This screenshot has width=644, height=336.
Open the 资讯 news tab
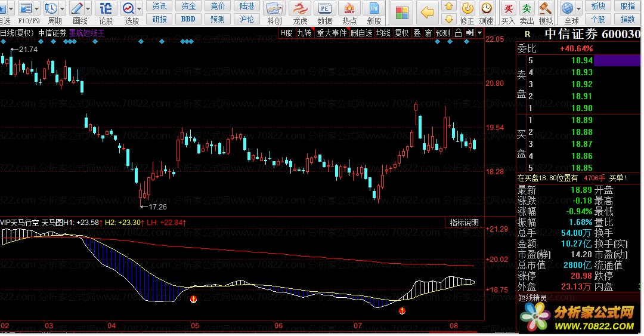(160, 6)
